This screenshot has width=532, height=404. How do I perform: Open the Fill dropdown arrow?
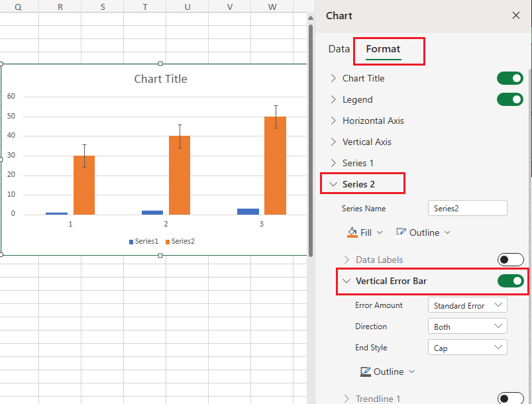click(380, 232)
